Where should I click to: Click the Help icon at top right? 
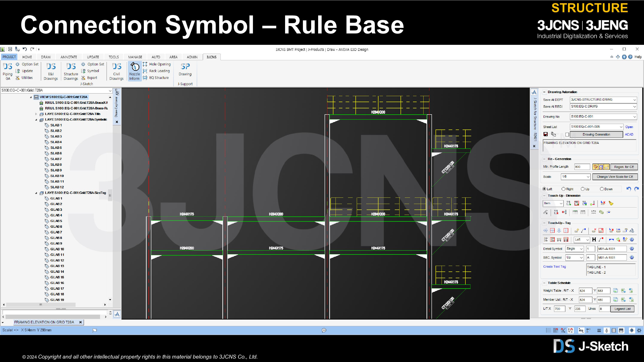tap(630, 57)
